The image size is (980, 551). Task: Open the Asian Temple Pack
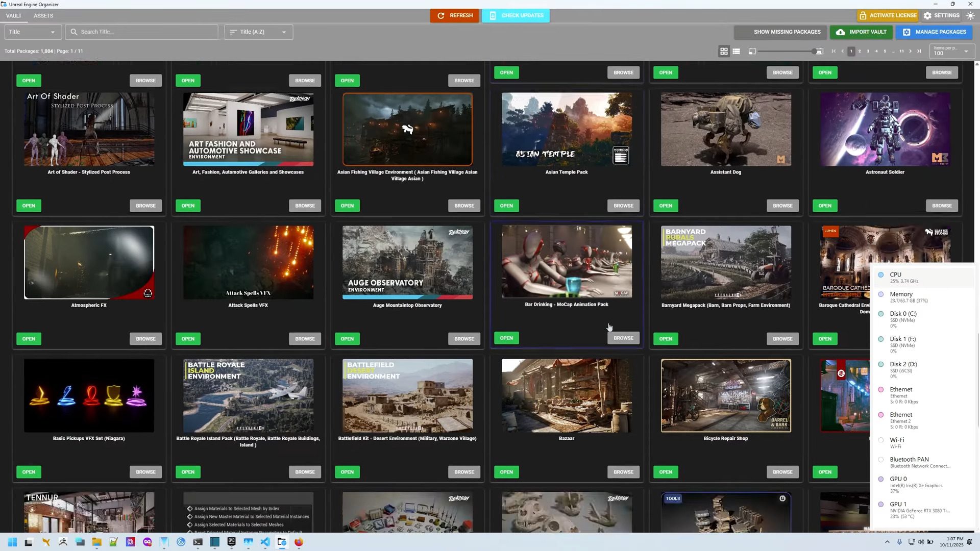pos(506,206)
